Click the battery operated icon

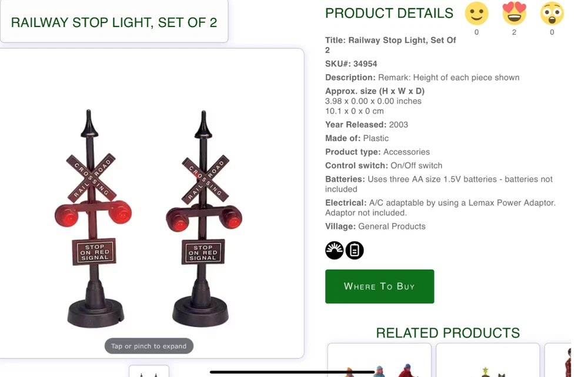(x=355, y=250)
